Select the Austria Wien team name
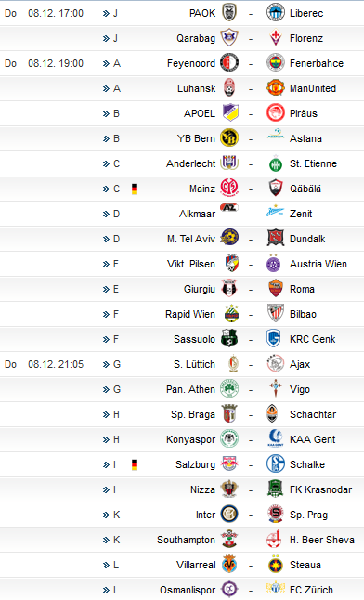The image size is (364, 600). 318,264
